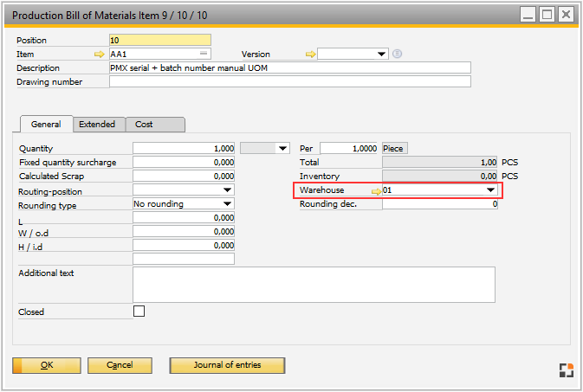
Task: Click the H / i.d field
Action: click(184, 245)
